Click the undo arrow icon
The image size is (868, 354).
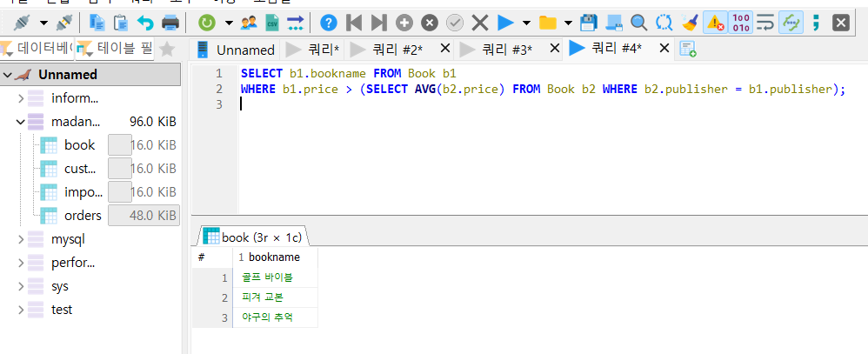click(x=145, y=23)
